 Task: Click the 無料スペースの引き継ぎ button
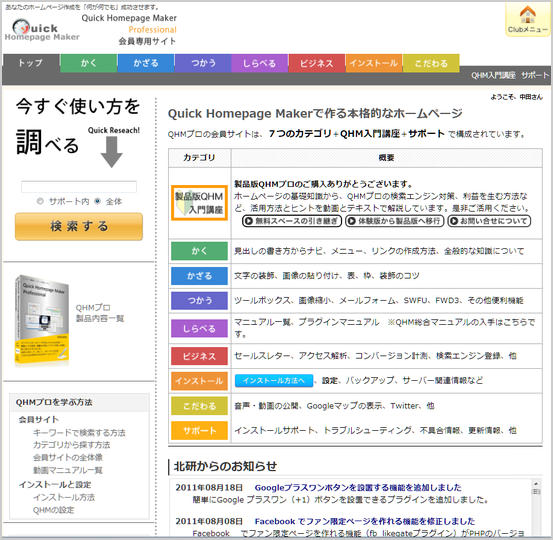pos(292,221)
